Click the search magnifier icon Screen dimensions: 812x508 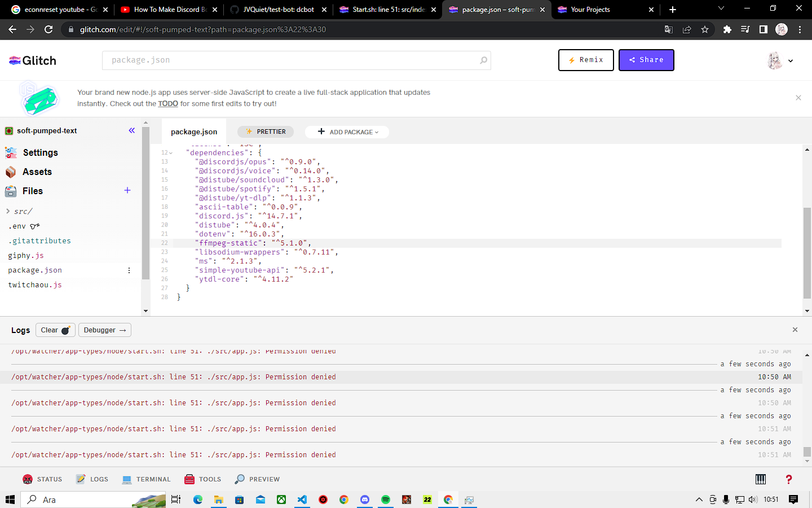(x=483, y=60)
